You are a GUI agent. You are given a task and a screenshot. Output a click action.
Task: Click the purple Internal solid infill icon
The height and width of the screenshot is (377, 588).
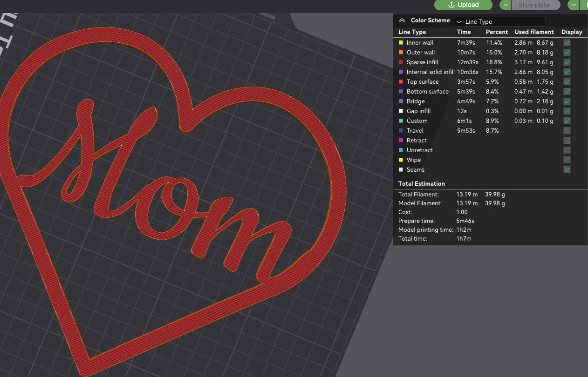click(401, 72)
